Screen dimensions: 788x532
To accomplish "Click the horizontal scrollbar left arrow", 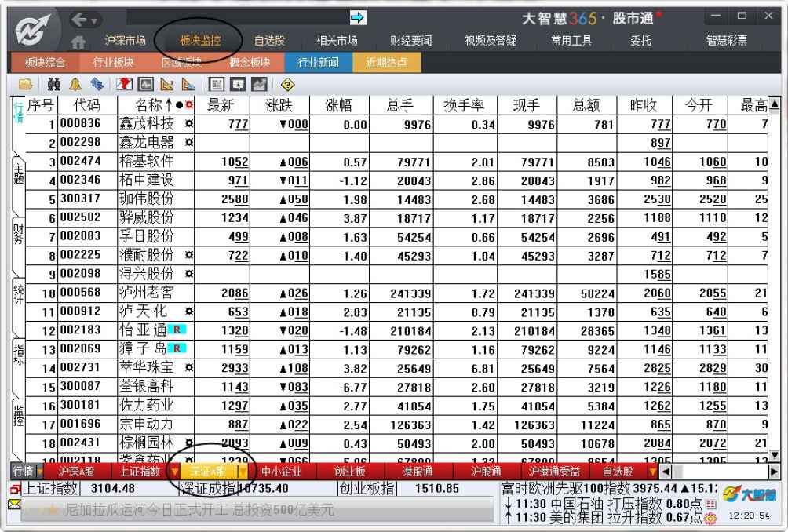I will click(666, 472).
